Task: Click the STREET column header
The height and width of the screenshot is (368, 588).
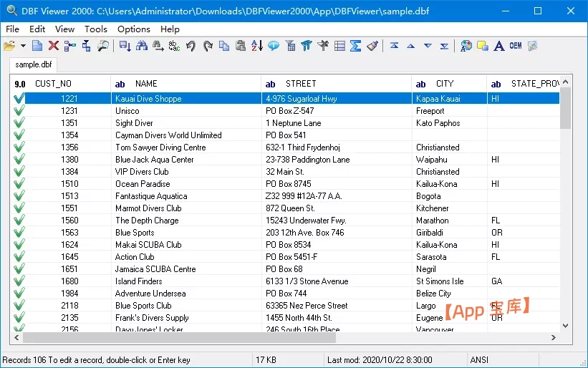Action: pyautogui.click(x=300, y=84)
